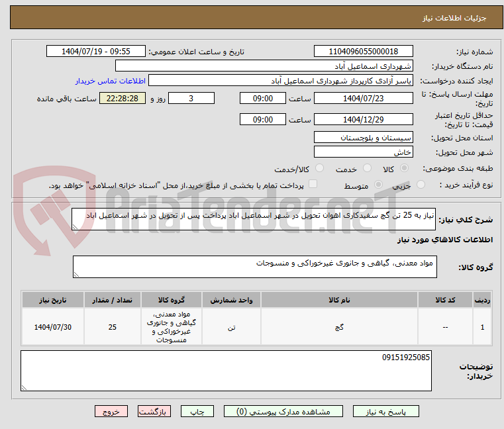
Task: Open مشاهده مدارک پیوستی (0) button
Action: [283, 411]
